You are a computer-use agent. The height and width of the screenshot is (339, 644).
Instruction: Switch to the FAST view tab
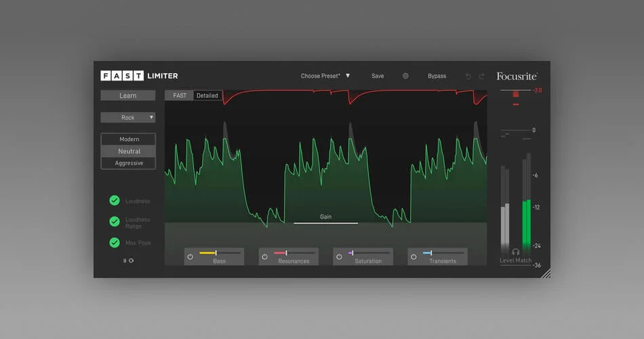(x=180, y=96)
